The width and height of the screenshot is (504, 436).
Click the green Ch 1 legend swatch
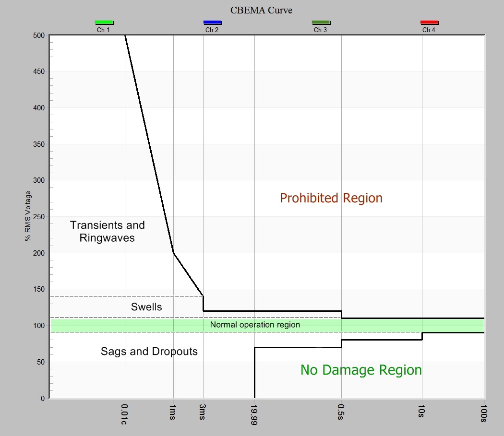104,22
